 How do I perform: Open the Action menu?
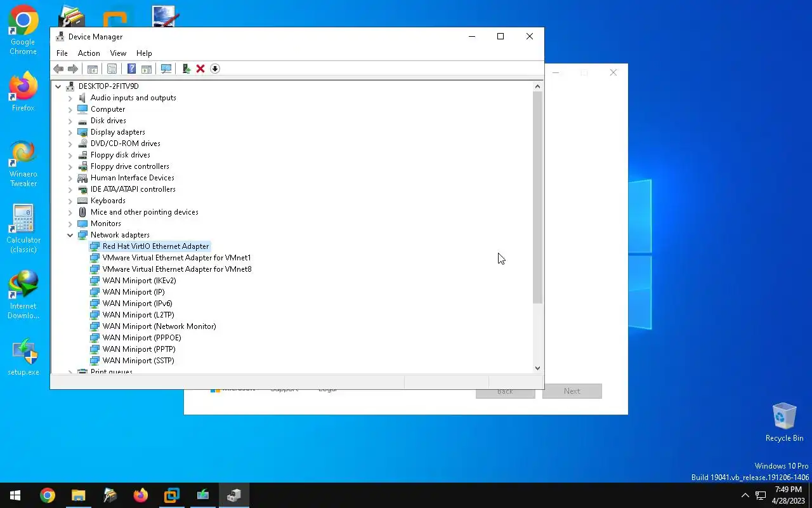[x=89, y=53]
